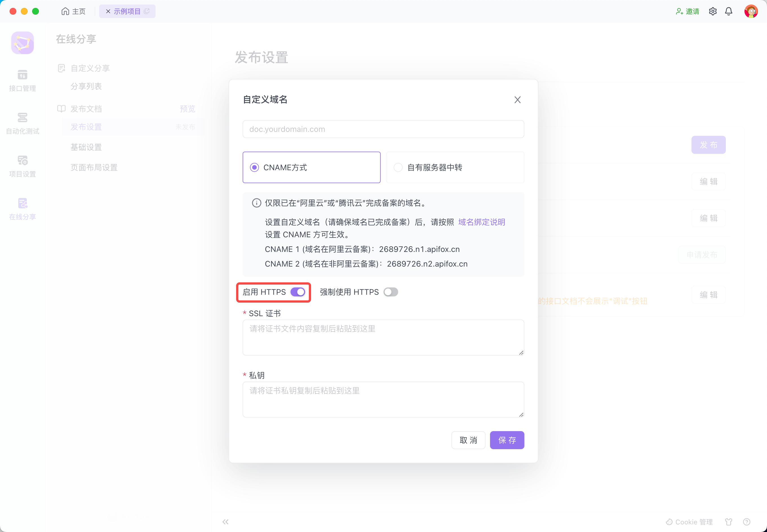
Task: Open the 接口管理 sidebar section
Action: pyautogui.click(x=22, y=80)
